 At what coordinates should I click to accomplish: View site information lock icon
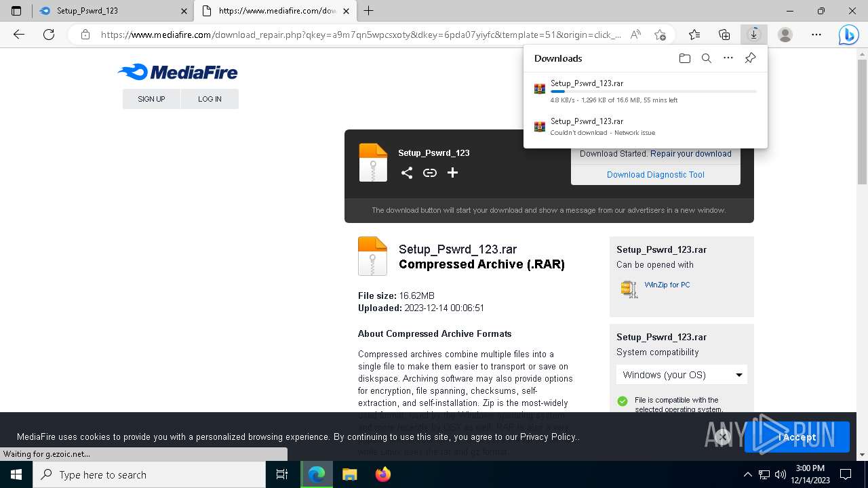coord(85,35)
